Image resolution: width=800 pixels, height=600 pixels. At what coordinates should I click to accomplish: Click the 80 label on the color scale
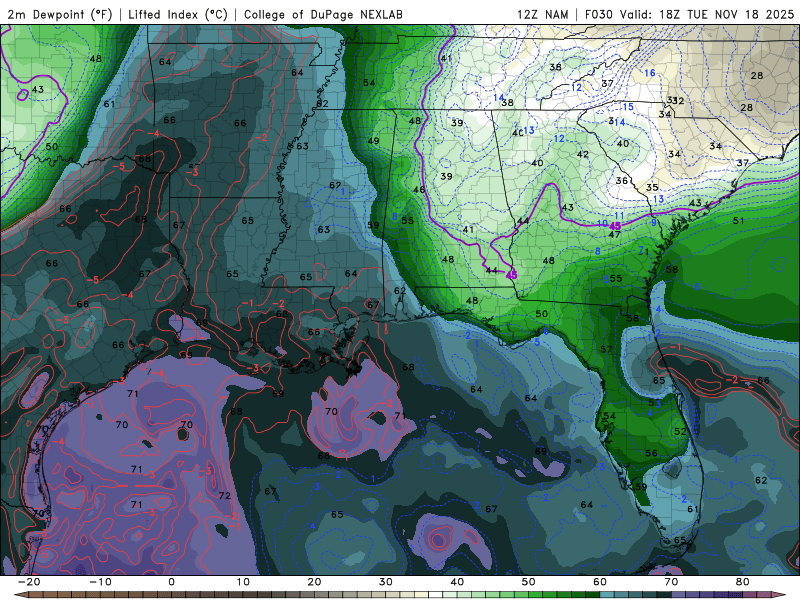point(743,582)
